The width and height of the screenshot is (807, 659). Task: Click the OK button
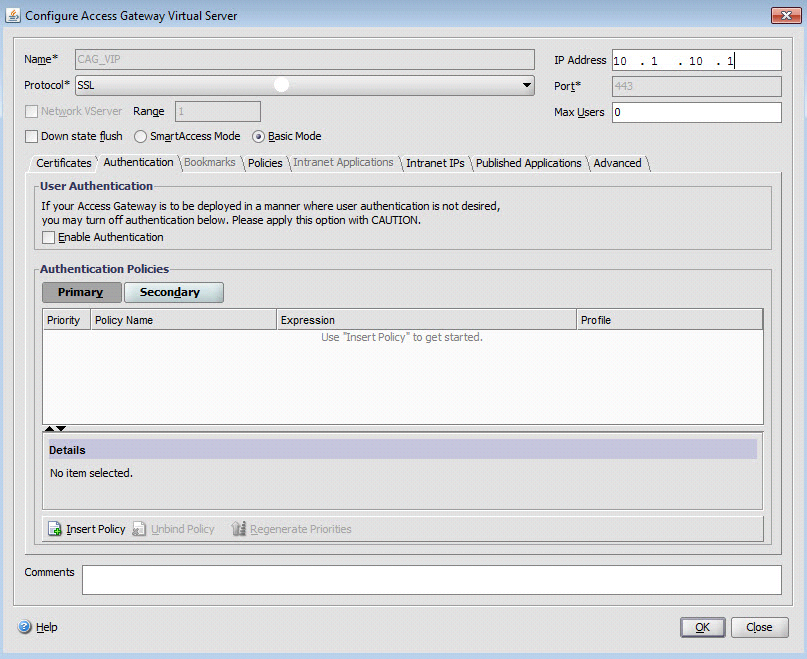tap(702, 627)
